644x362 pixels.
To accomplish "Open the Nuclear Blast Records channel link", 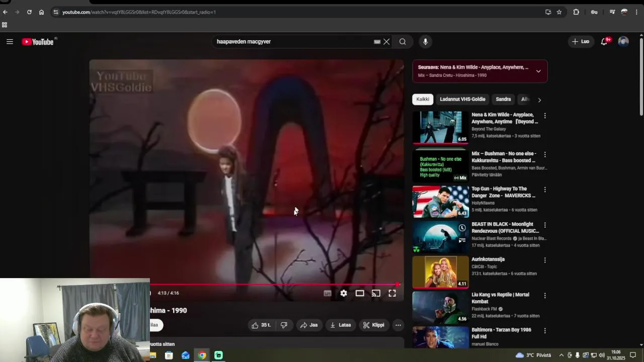I will (x=492, y=238).
